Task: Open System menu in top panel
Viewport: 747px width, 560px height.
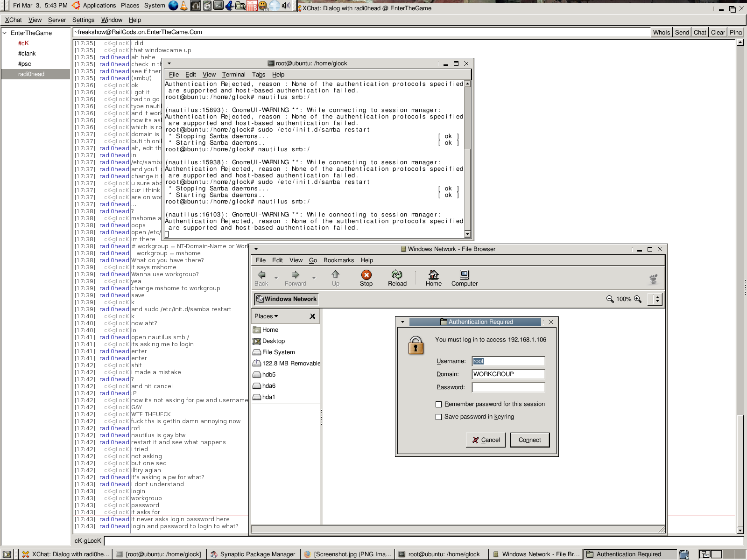Action: [155, 6]
